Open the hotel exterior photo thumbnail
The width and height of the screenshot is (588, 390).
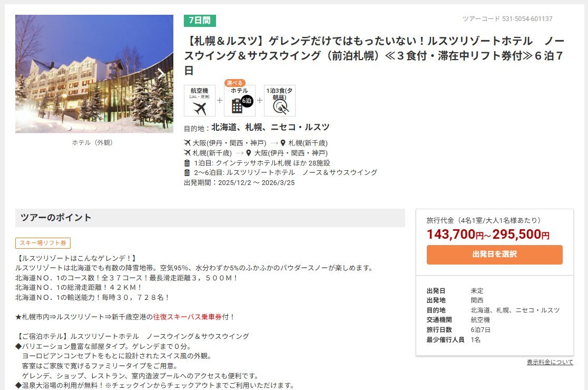pos(94,74)
